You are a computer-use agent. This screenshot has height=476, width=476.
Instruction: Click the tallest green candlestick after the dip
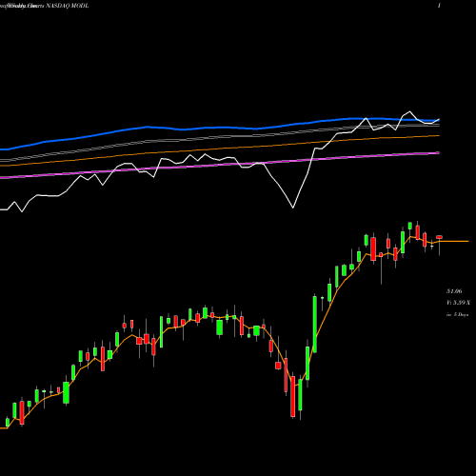coord(315,324)
